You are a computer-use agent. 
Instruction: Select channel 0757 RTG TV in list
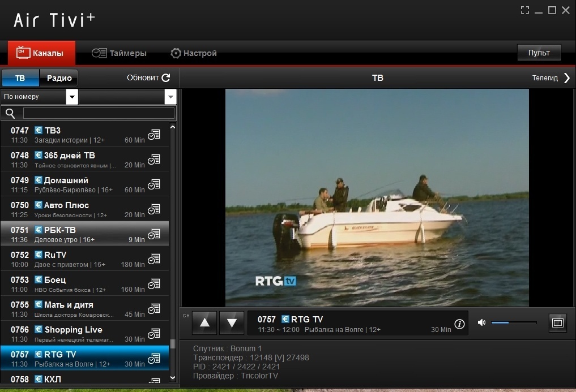(x=85, y=359)
